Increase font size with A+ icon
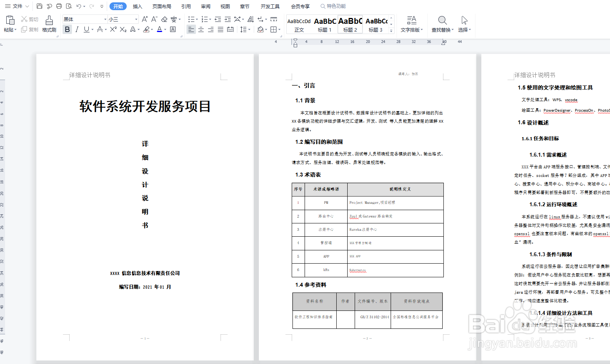The height and width of the screenshot is (364, 610). (145, 19)
